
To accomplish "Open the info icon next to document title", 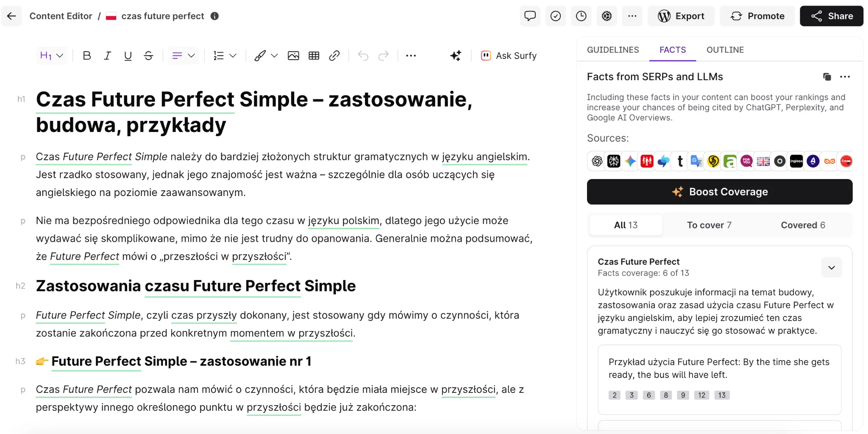I will click(x=215, y=16).
